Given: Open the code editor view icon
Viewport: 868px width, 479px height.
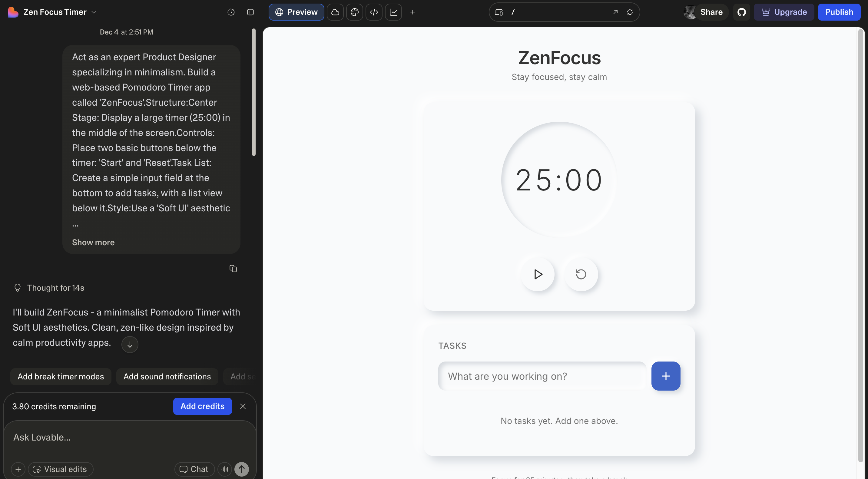Looking at the screenshot, I should pyautogui.click(x=374, y=12).
